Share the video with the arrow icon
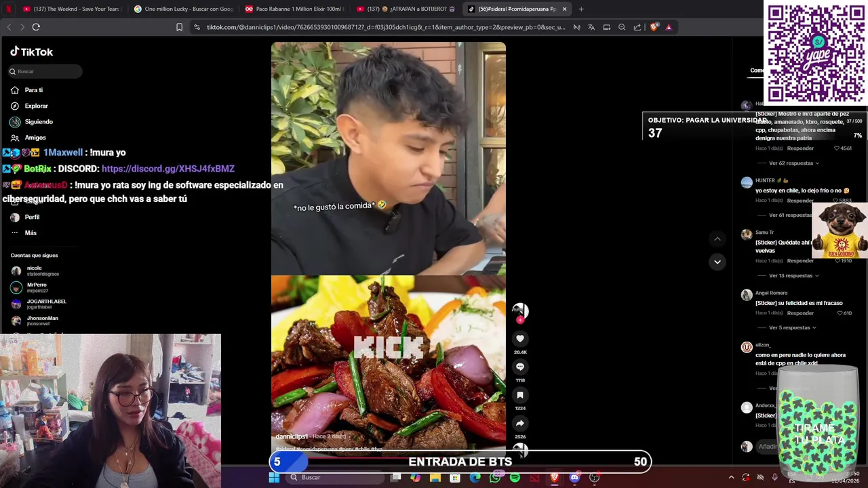This screenshot has width=868, height=488. 520,423
